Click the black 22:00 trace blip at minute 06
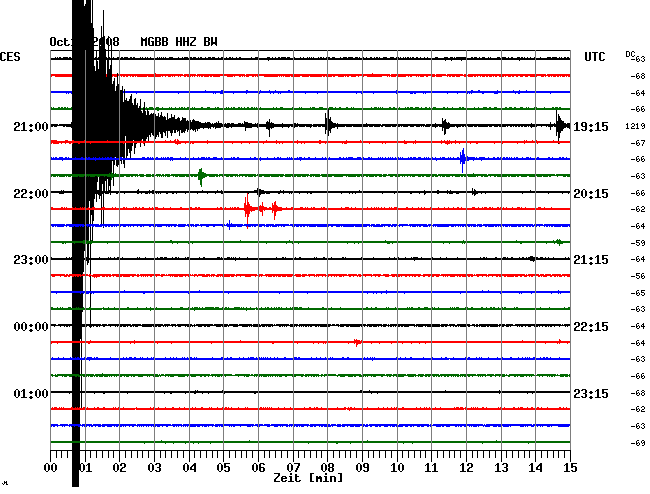 260,192
